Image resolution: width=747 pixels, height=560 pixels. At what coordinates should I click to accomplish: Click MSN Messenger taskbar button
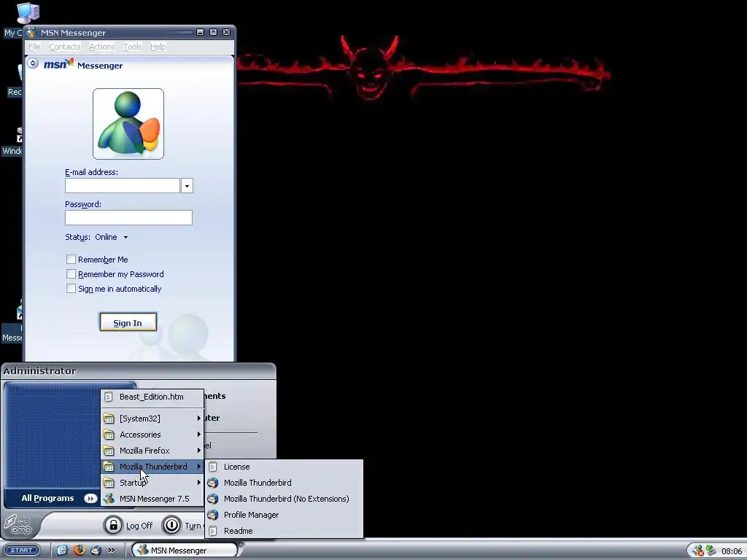tap(185, 550)
